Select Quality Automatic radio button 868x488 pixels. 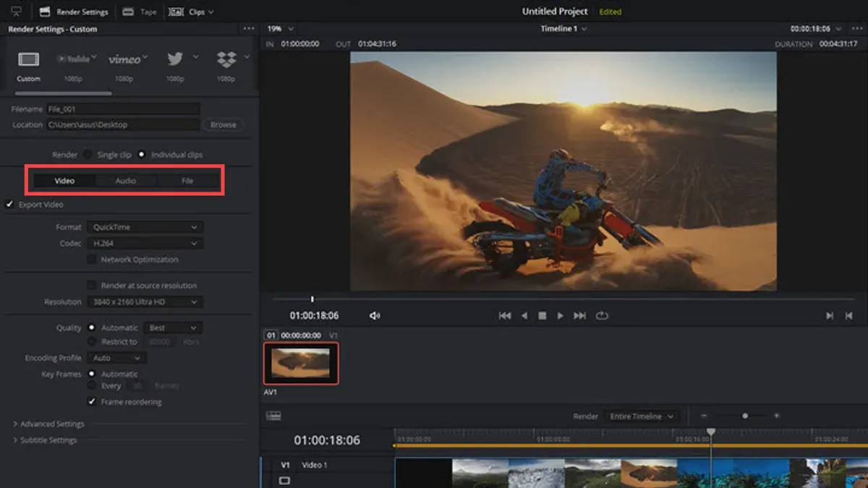tap(92, 328)
